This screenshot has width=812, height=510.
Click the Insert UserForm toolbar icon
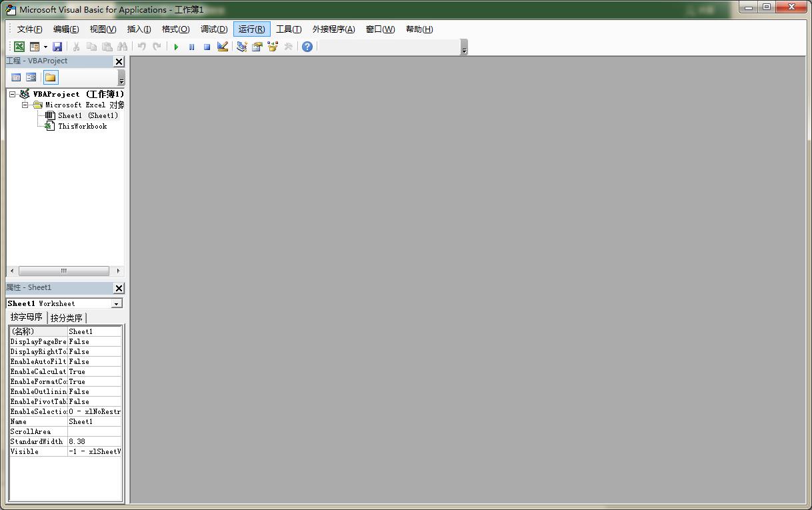(35, 47)
